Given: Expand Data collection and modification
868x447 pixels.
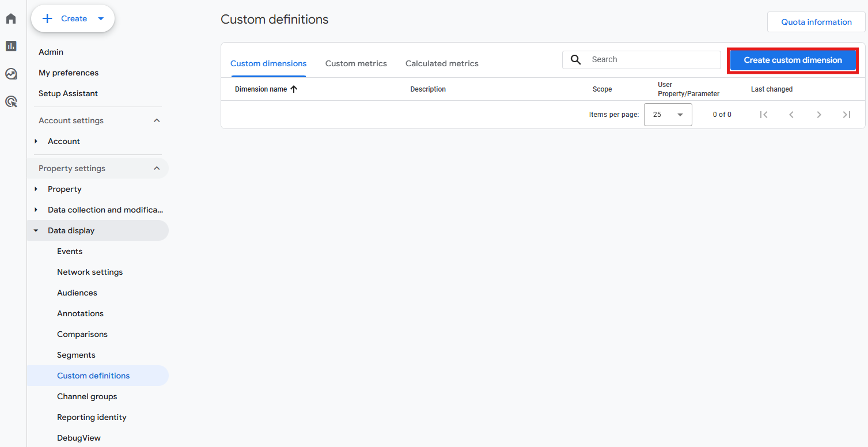Looking at the screenshot, I should point(36,210).
